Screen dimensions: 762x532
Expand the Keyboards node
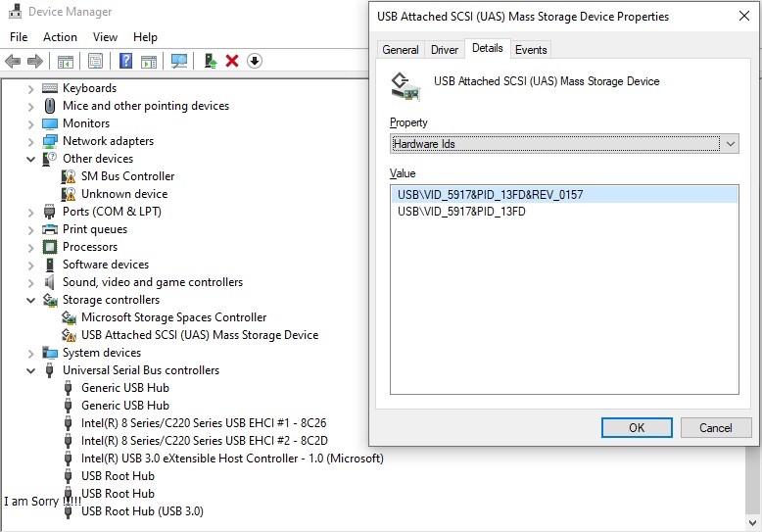(x=30, y=89)
